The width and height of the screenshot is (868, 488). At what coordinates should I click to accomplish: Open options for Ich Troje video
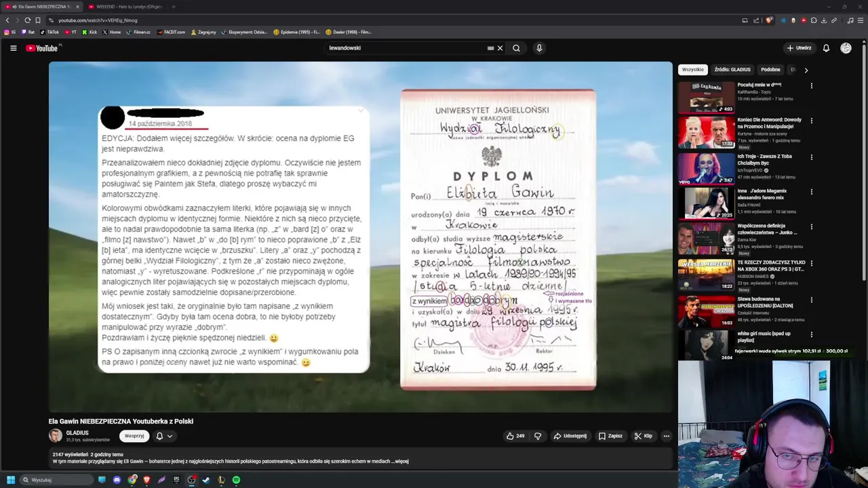tap(811, 157)
